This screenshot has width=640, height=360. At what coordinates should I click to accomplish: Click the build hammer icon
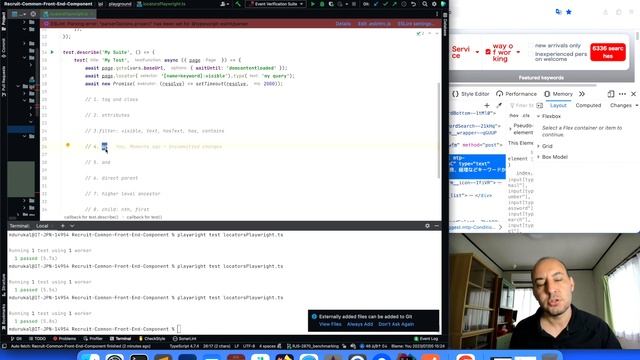click(x=238, y=4)
